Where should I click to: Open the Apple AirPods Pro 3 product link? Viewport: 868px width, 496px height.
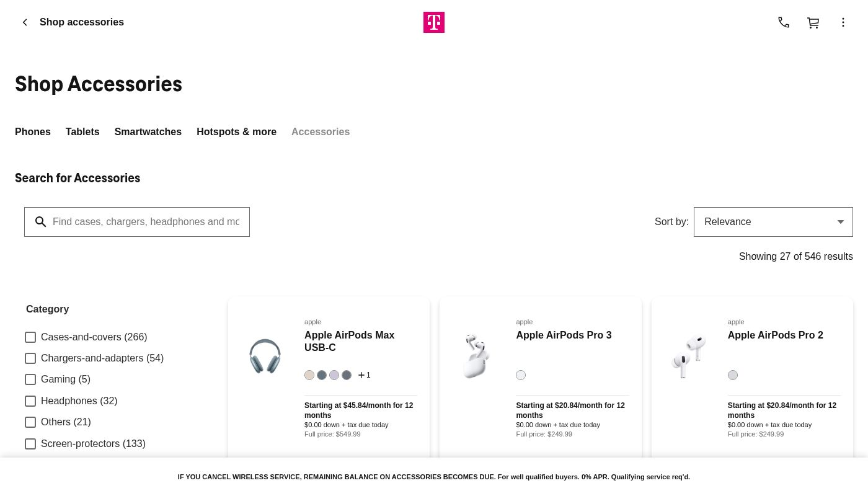point(564,335)
